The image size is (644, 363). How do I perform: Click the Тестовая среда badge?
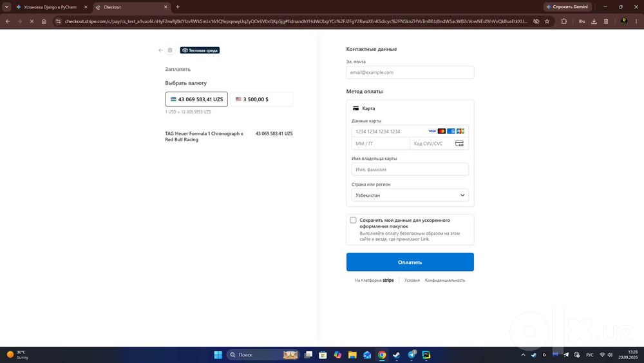click(200, 50)
